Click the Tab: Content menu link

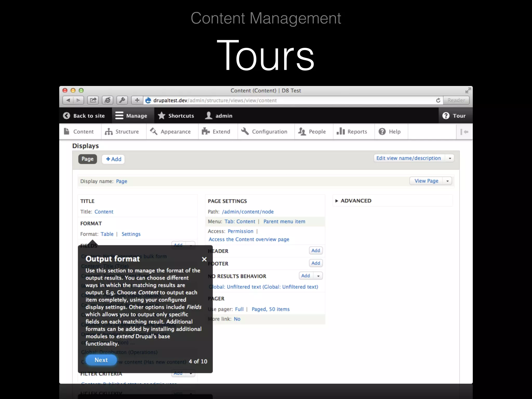pos(240,222)
